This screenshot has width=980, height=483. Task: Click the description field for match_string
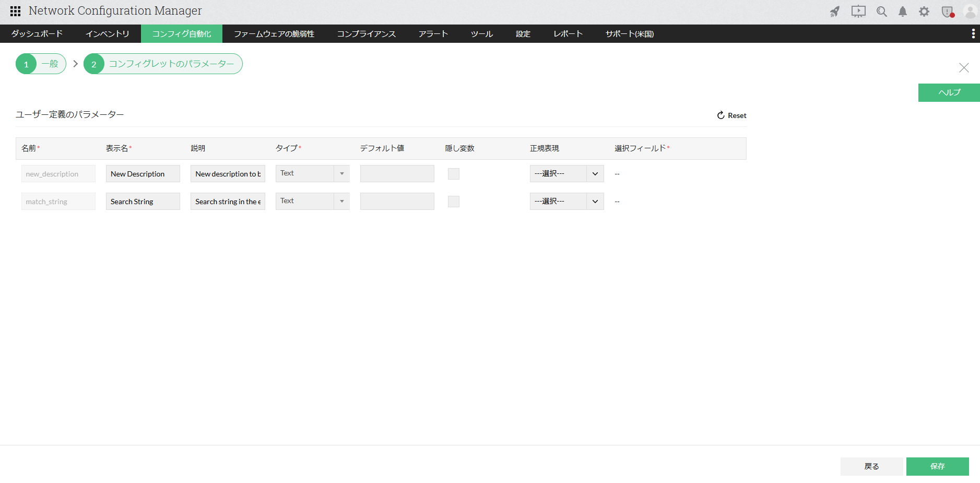tap(228, 202)
